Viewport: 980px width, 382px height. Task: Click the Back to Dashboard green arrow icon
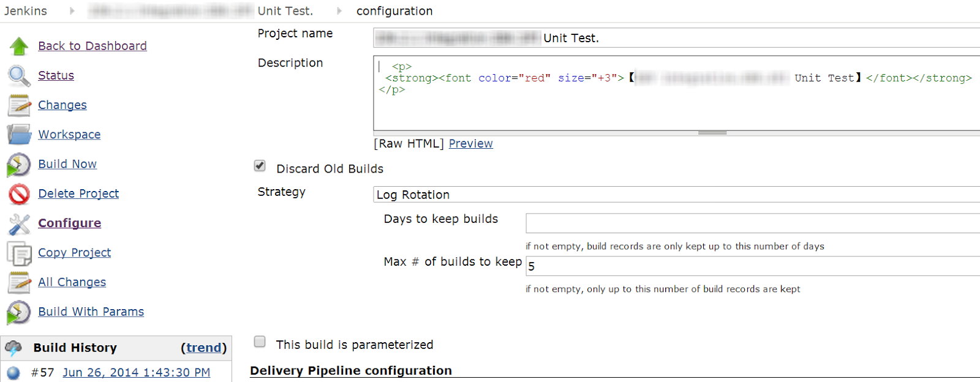pos(19,46)
